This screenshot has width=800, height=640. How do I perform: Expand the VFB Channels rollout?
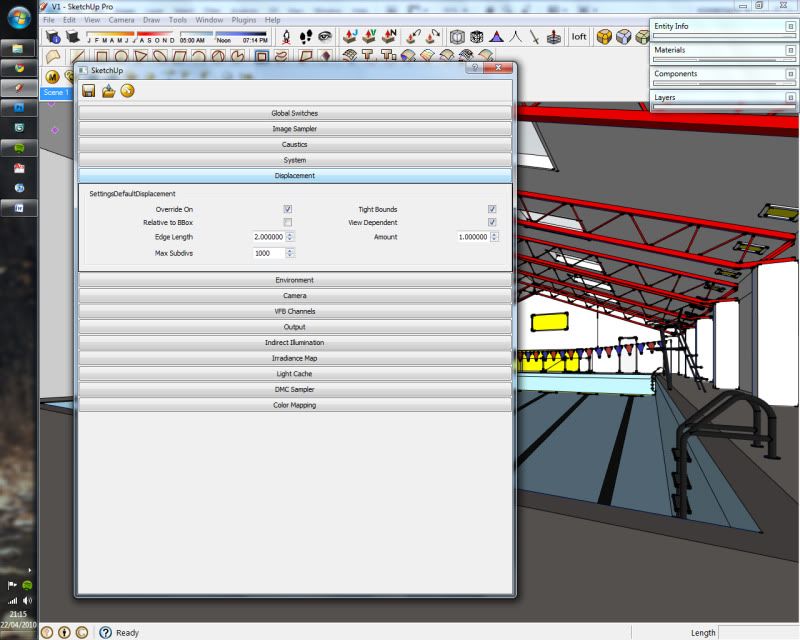[295, 311]
